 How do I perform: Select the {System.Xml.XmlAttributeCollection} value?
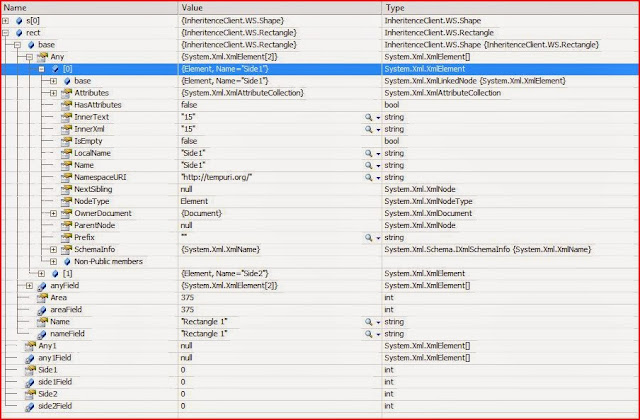pos(242,93)
